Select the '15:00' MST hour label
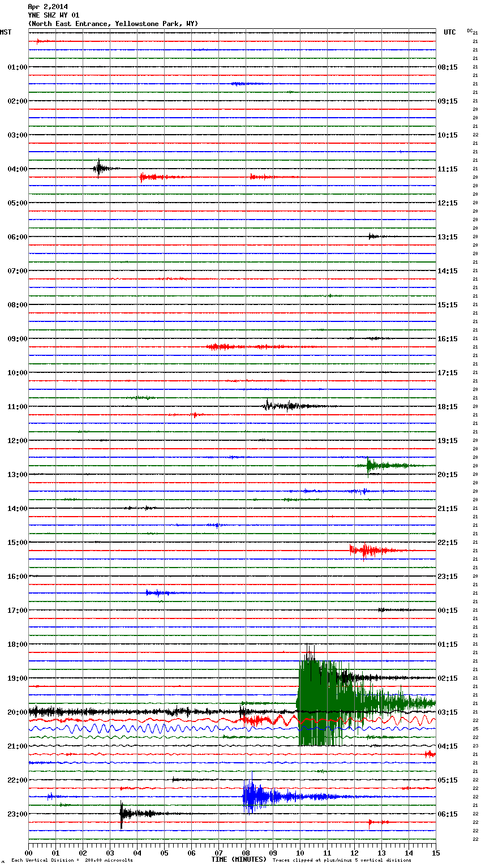The width and height of the screenshot is (481, 868). pyautogui.click(x=18, y=543)
